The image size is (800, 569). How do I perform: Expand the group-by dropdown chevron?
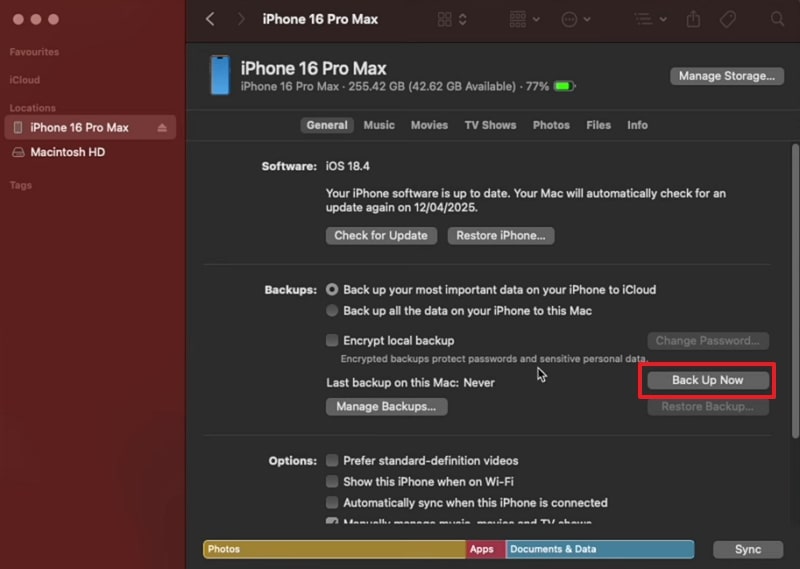(x=536, y=19)
